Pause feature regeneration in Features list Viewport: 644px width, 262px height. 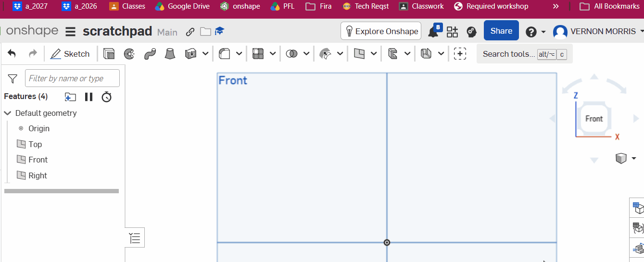click(88, 97)
